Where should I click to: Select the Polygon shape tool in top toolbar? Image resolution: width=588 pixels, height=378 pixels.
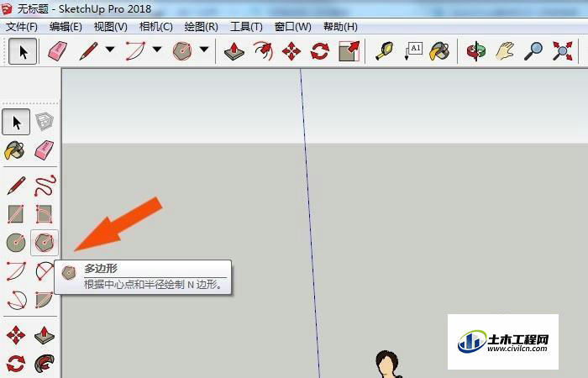(x=182, y=51)
